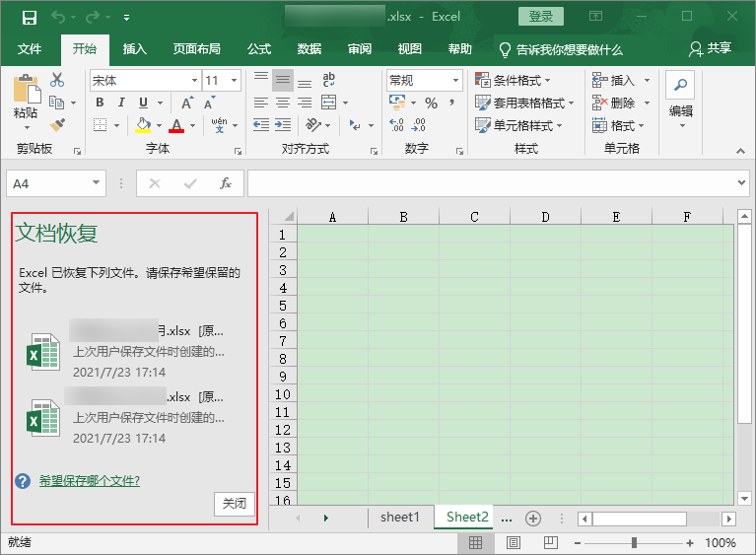
Task: Click the Share (共享) button
Action: [x=711, y=48]
